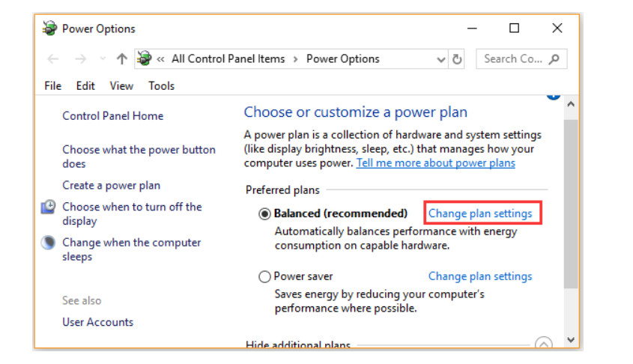Open Change plan settings for Balanced
The width and height of the screenshot is (633, 364).
(x=480, y=213)
